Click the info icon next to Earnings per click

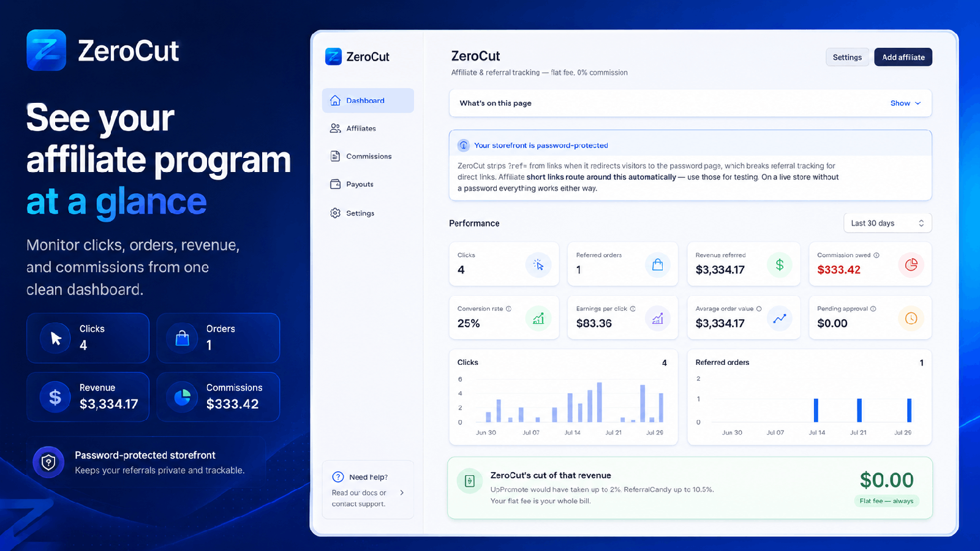633,309
